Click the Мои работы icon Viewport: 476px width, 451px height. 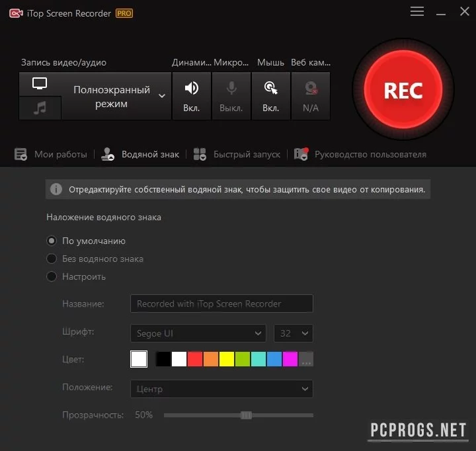click(x=20, y=154)
